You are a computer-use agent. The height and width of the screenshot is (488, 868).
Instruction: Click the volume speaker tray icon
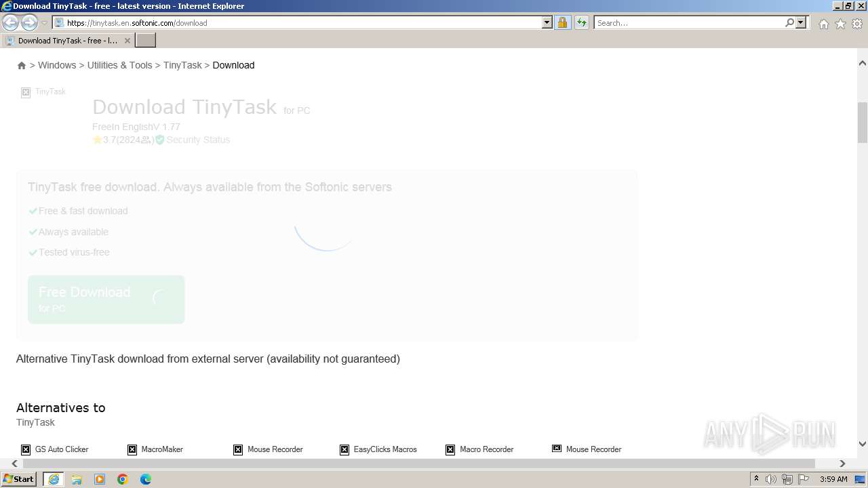coord(771,479)
